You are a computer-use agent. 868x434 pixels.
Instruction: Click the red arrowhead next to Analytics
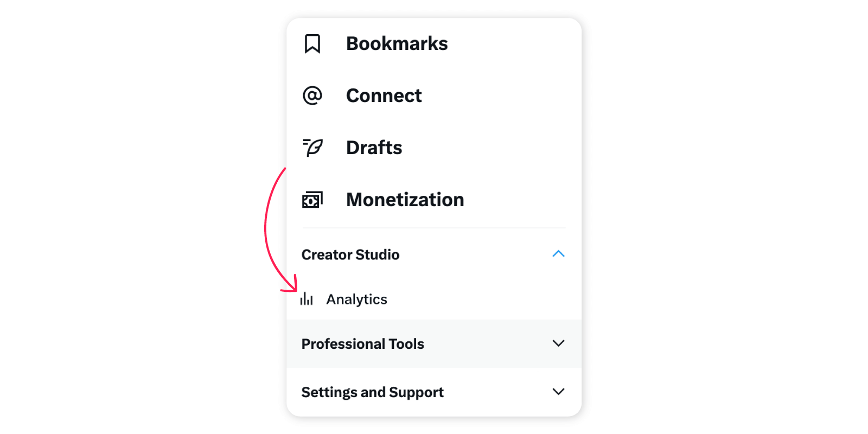(293, 285)
